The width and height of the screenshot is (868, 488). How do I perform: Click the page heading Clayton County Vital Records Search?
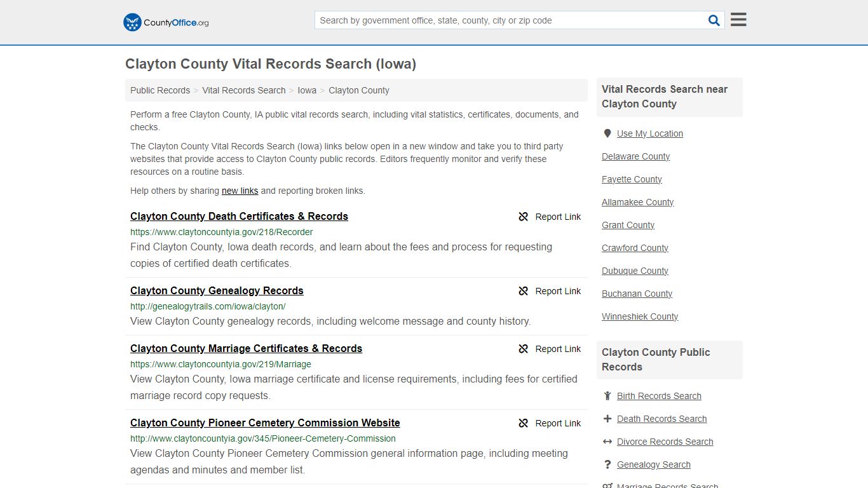[271, 64]
